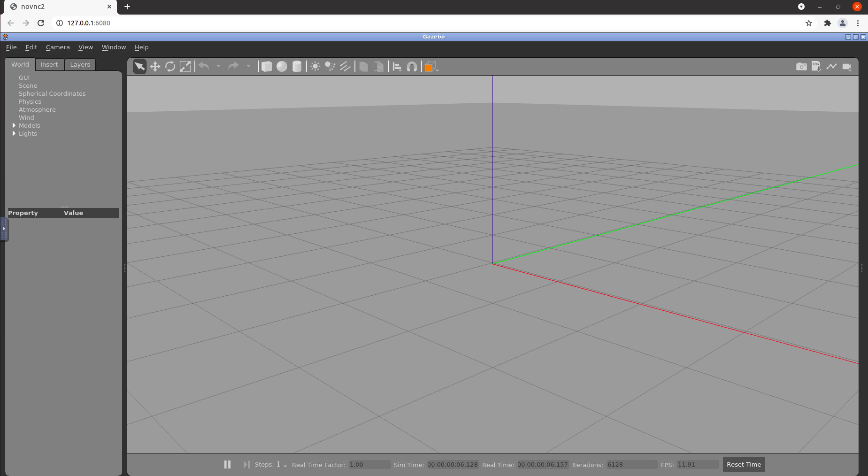
Task: Select Scene in the World tree
Action: click(28, 85)
